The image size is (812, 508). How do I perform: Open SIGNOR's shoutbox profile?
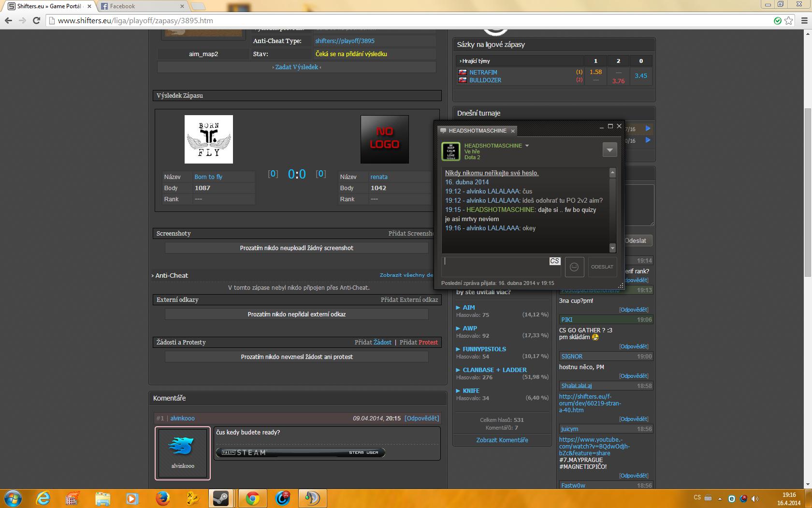click(572, 357)
